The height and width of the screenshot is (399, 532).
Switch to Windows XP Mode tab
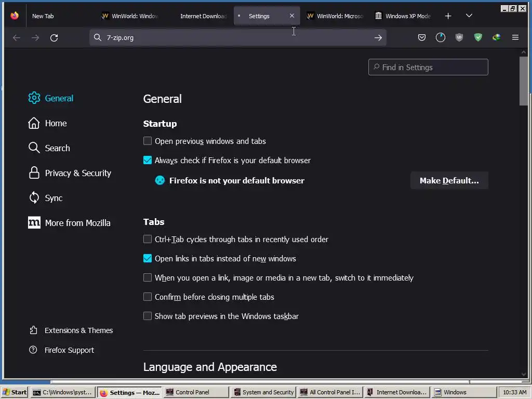coord(404,16)
